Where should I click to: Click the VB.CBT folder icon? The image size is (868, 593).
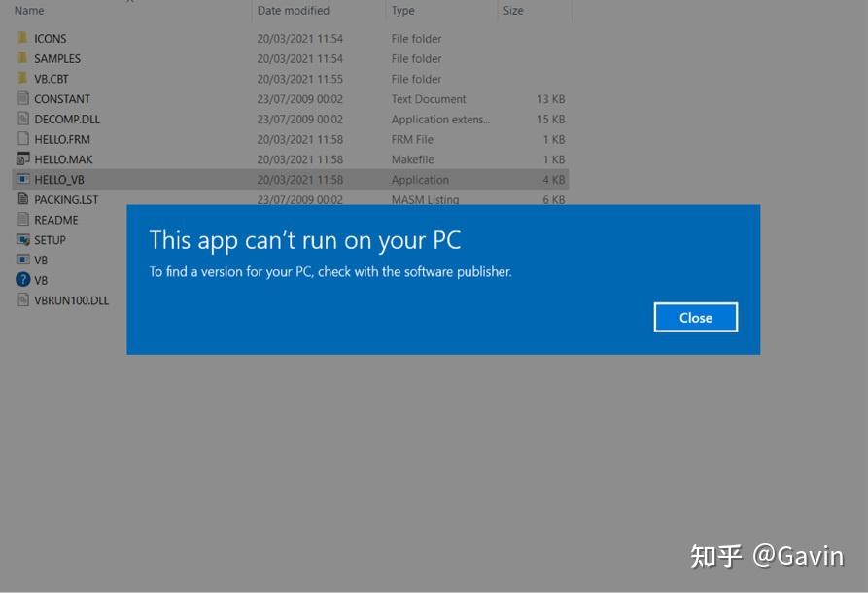coord(21,79)
